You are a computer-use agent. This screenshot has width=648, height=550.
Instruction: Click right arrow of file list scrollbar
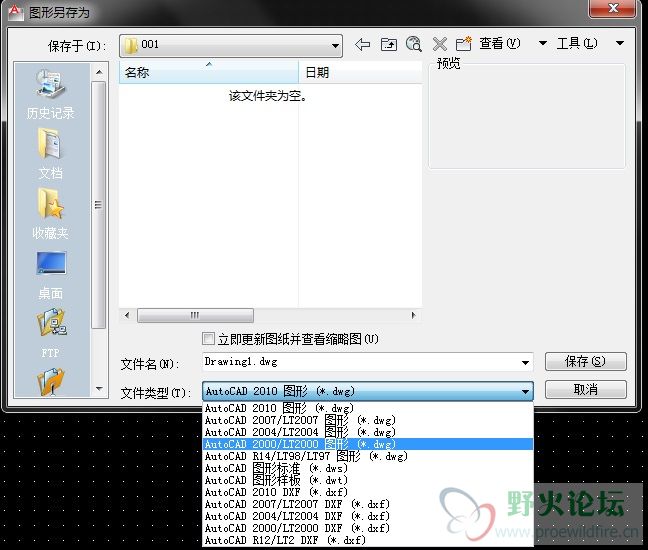click(414, 315)
